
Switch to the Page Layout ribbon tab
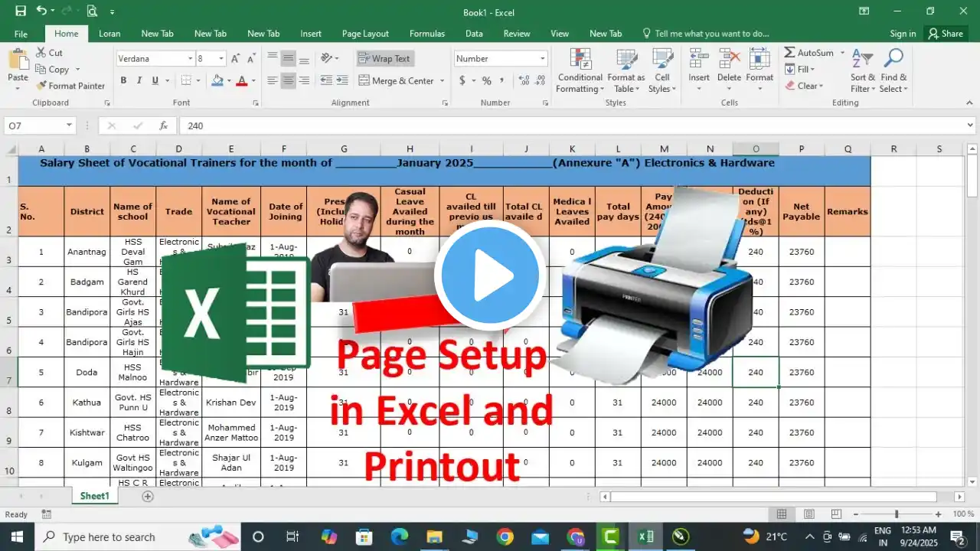click(365, 34)
